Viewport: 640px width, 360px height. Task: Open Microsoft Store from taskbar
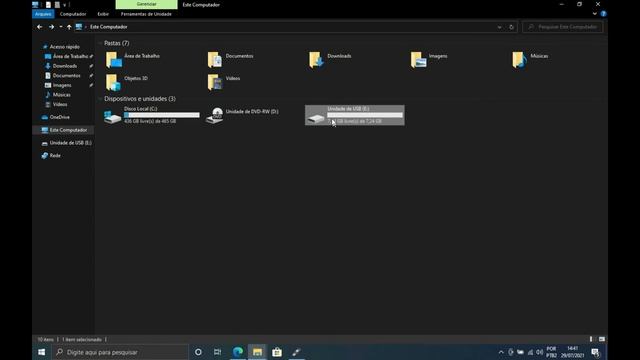277,352
